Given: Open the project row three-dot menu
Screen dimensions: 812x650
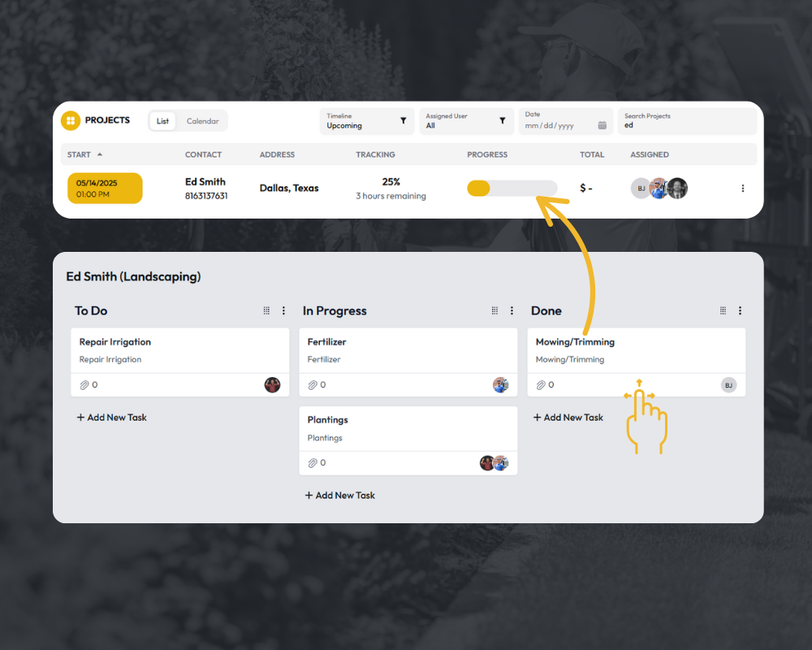Looking at the screenshot, I should click(x=743, y=188).
